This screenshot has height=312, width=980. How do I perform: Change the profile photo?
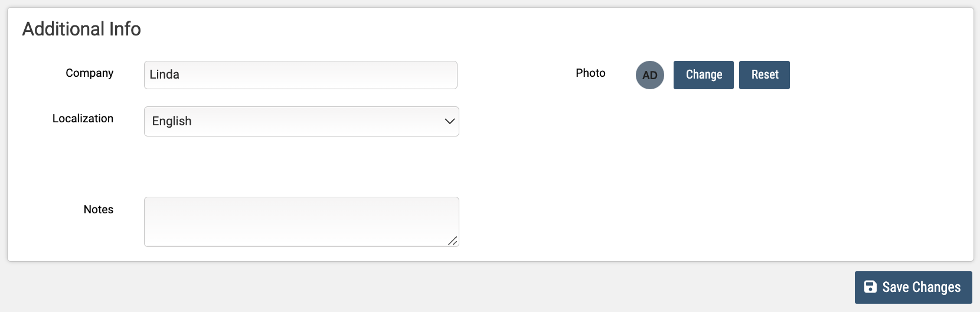(704, 75)
